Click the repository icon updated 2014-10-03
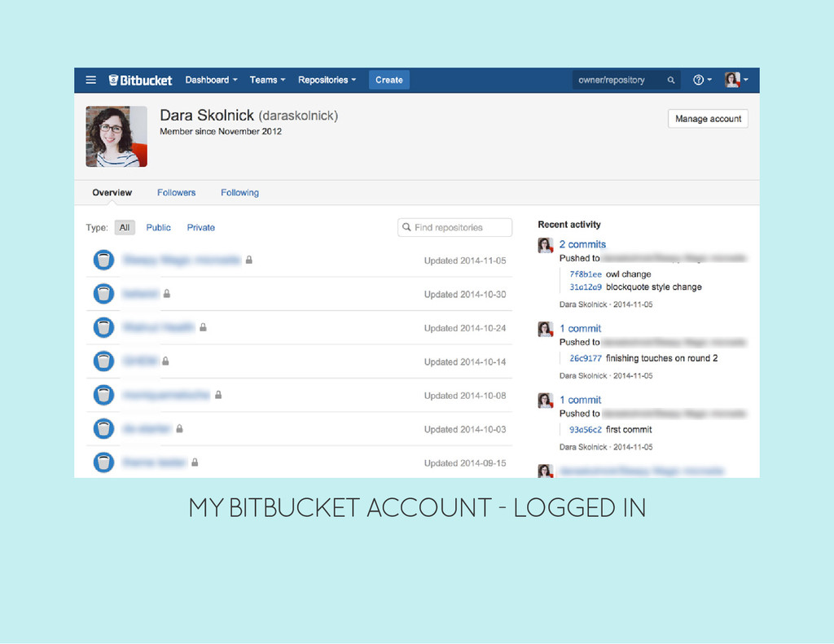 click(103, 428)
